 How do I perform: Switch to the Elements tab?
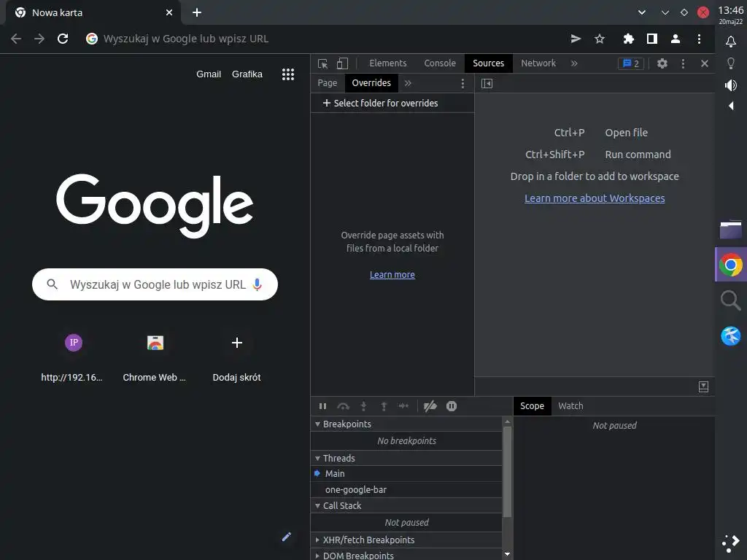click(388, 63)
